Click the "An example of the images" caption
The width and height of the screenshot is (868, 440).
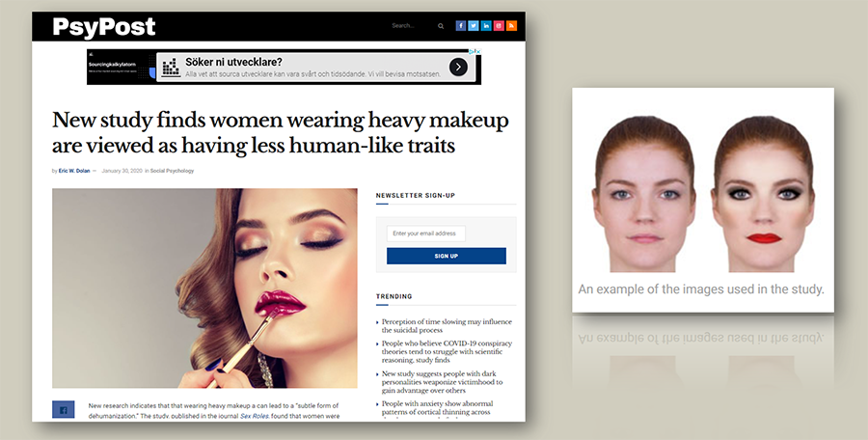(701, 289)
